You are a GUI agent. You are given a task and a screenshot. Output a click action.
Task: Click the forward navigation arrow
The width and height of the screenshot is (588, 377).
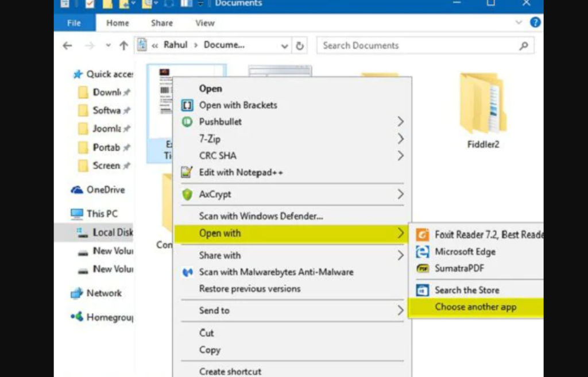point(90,46)
